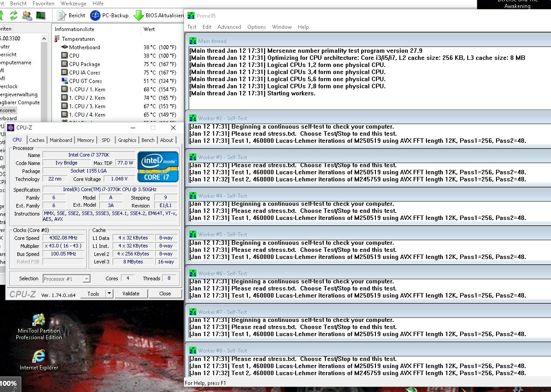The width and height of the screenshot is (551, 392).
Task: Click the Worker #3 Self-Test window icon
Action: (193, 157)
